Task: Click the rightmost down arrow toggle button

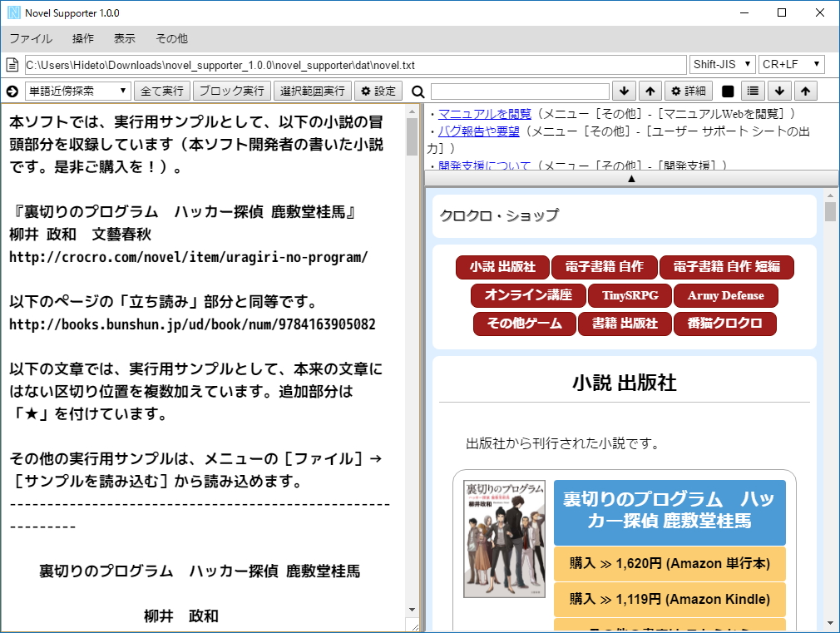Action: (779, 91)
